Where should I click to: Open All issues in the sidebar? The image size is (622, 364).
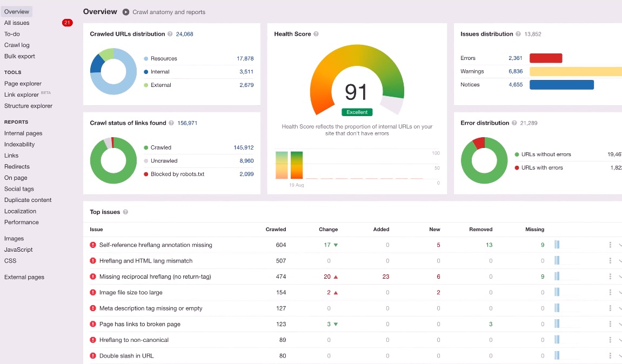[17, 23]
